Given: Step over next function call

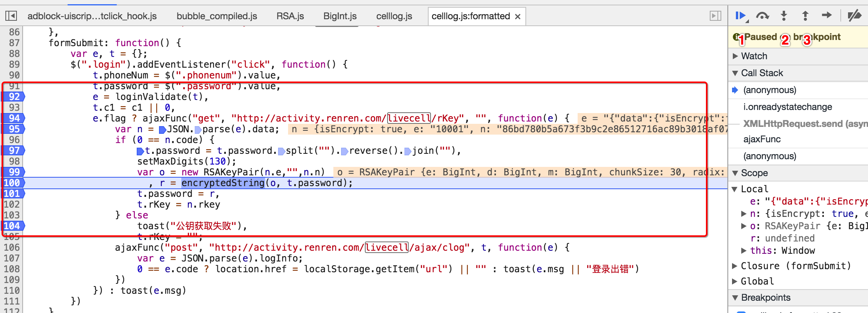Looking at the screenshot, I should pos(762,16).
